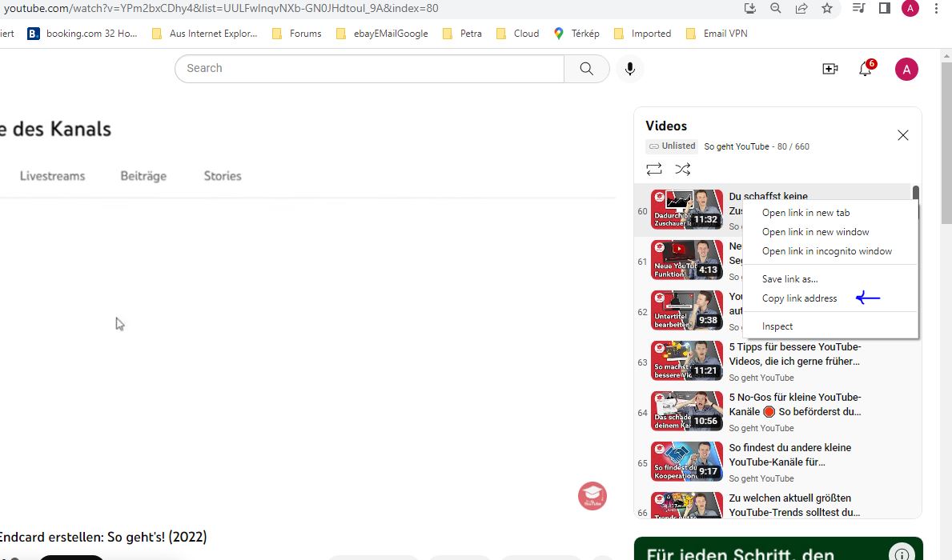Click the share page icon in address bar

(801, 8)
